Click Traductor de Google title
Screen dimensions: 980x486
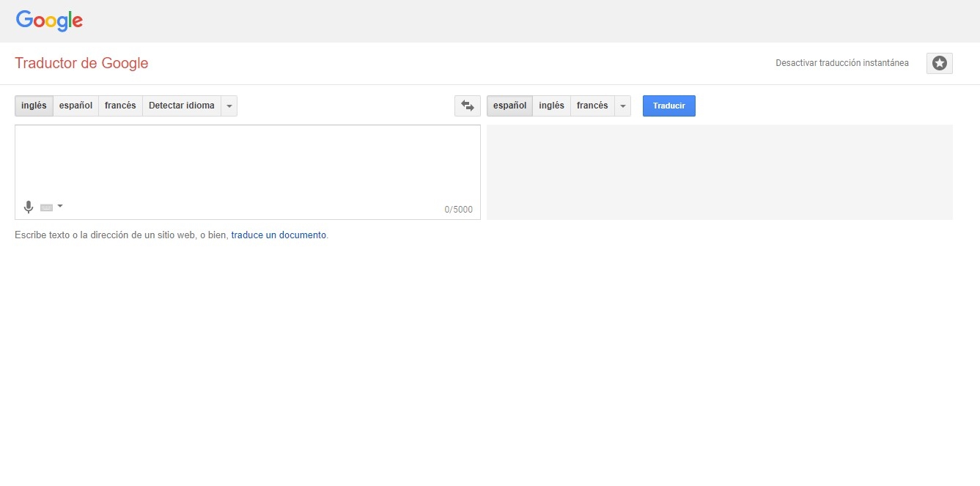tap(81, 63)
